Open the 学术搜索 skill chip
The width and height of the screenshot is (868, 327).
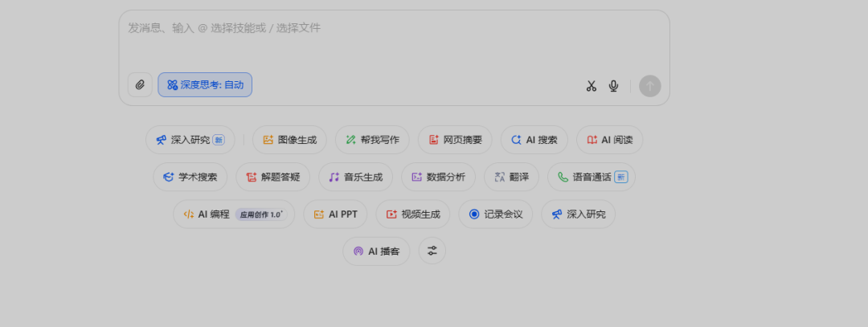coord(190,177)
